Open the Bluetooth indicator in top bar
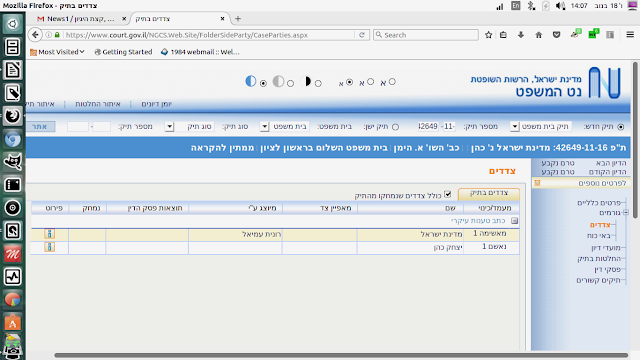 click(531, 6)
